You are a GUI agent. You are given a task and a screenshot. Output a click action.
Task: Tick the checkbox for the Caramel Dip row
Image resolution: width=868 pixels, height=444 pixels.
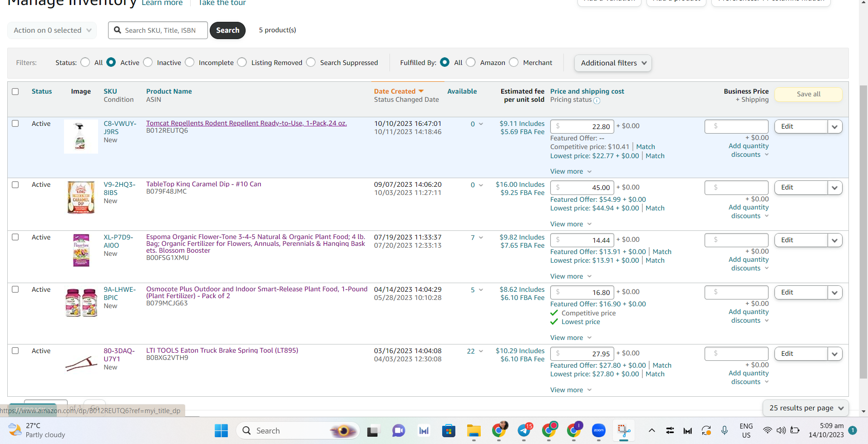coord(15,185)
